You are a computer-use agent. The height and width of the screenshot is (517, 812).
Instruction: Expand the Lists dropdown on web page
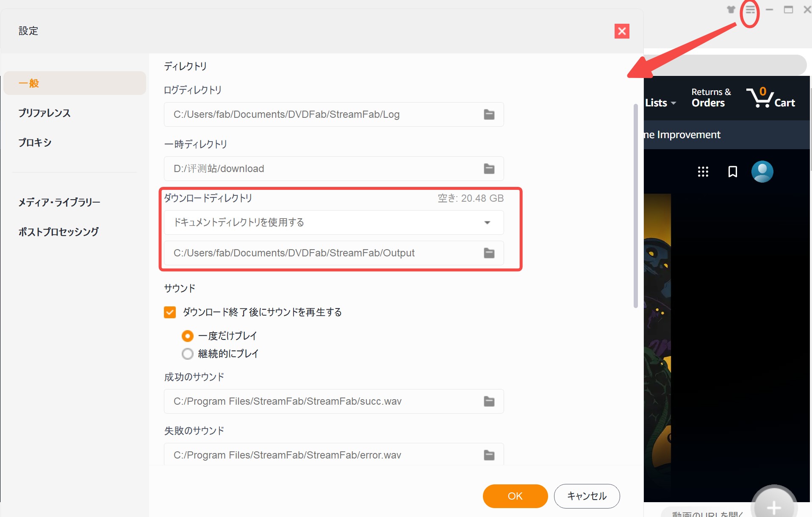660,103
